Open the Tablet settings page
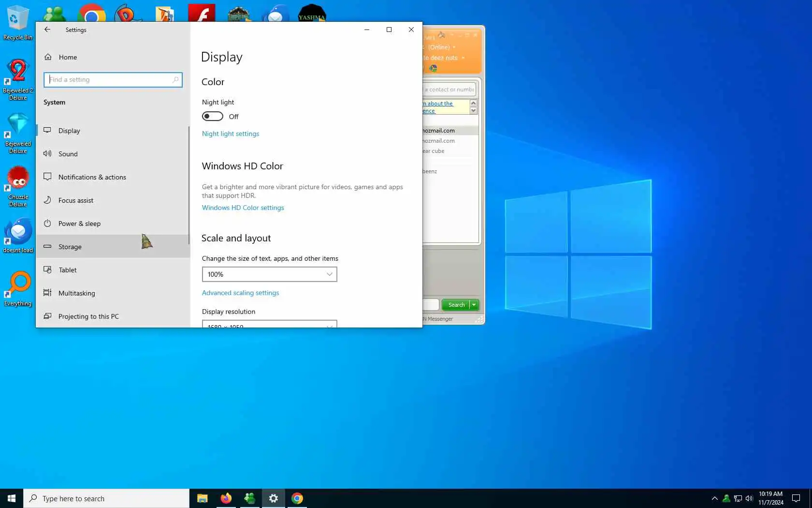The height and width of the screenshot is (508, 812). click(x=114, y=270)
